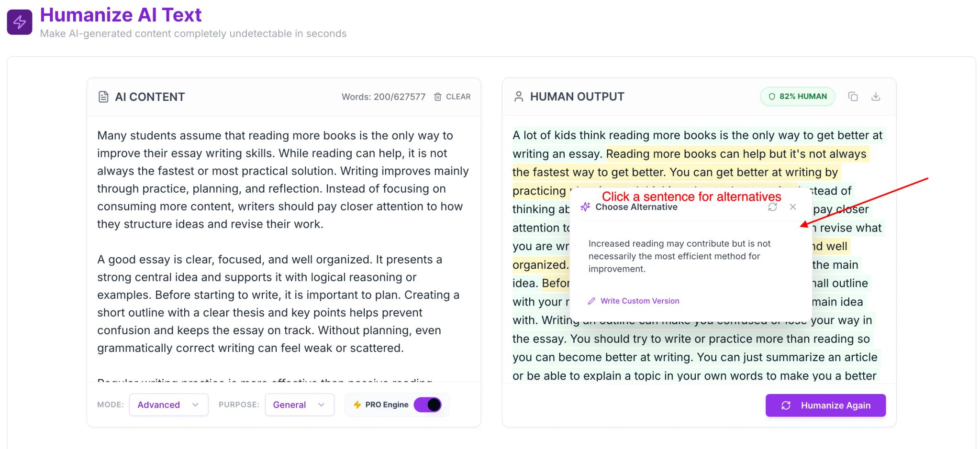
Task: Click the sparkle icon beside Choose Alternative
Action: 585,207
